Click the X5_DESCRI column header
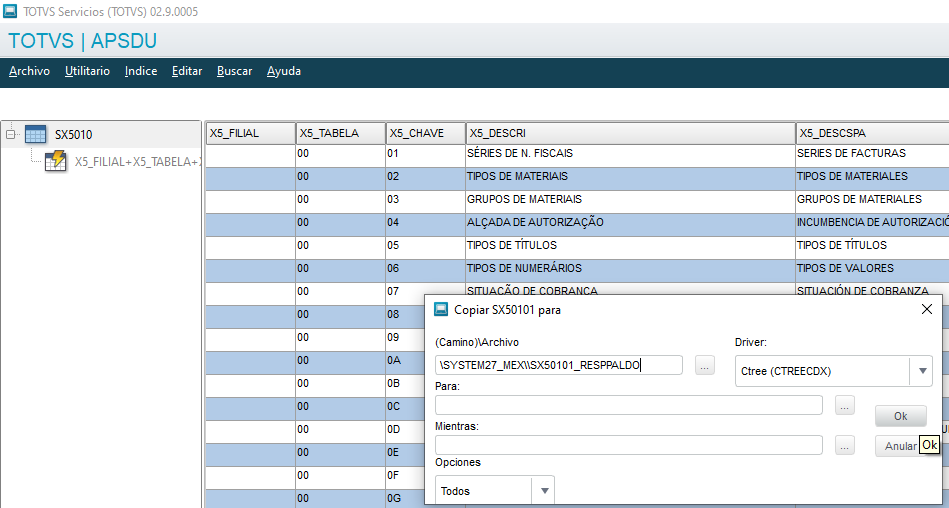 [631, 133]
